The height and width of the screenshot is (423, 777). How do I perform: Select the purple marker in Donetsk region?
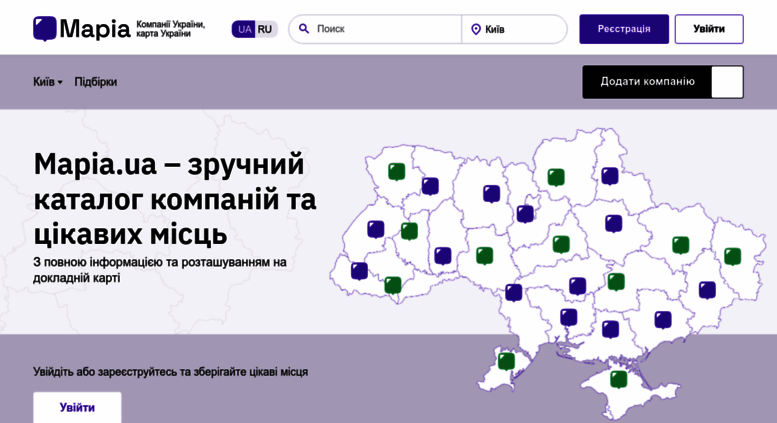pos(707,290)
